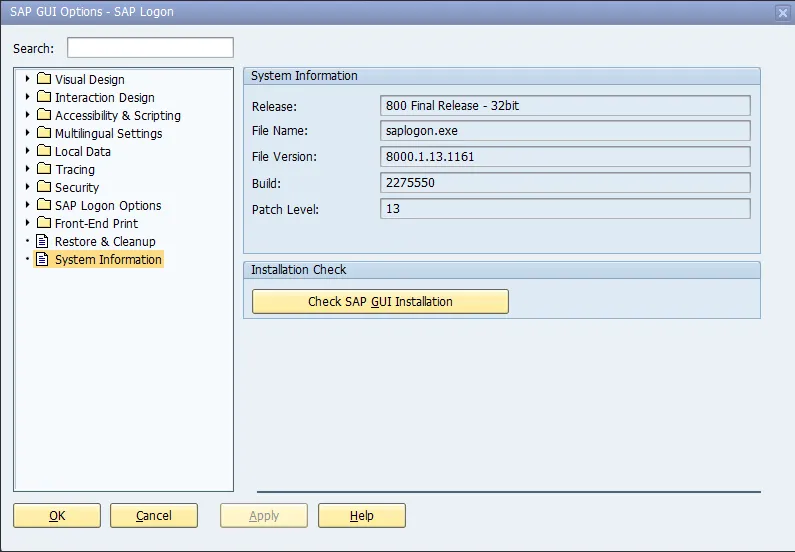Click the Visual Design folder icon
This screenshot has height=552, width=795.
click(43, 79)
